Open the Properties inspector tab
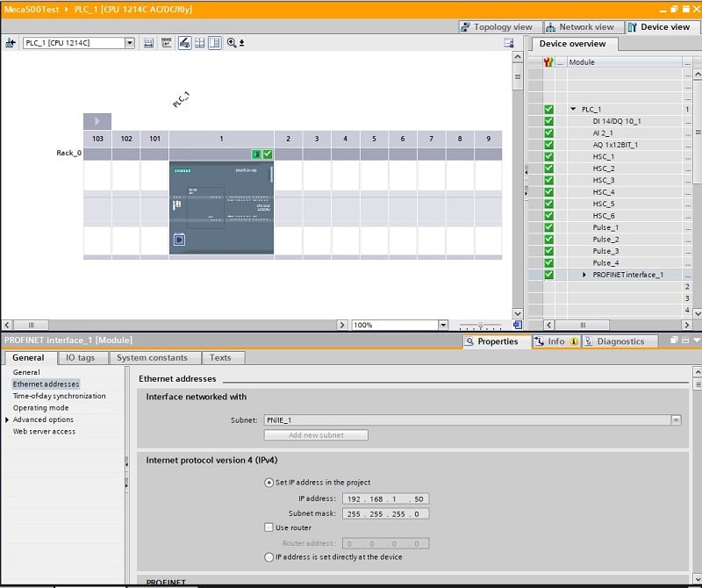Viewport: 702px width, 588px height. pyautogui.click(x=497, y=341)
